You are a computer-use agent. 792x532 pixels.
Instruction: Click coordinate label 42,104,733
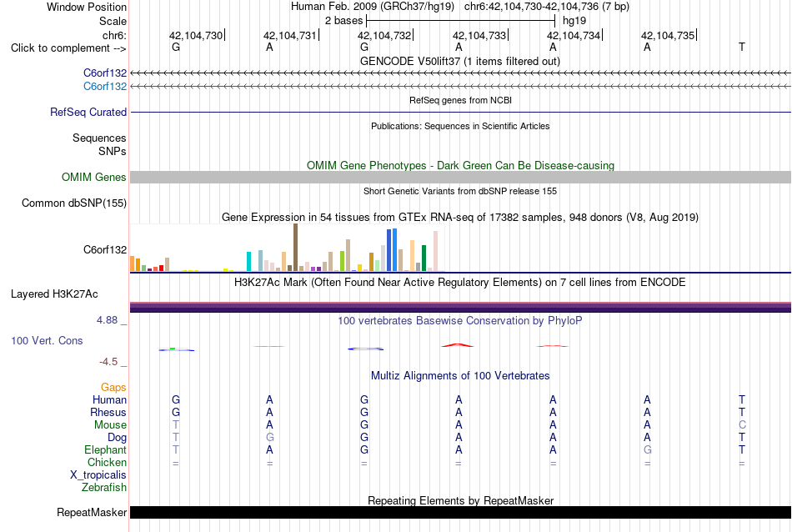coord(479,35)
